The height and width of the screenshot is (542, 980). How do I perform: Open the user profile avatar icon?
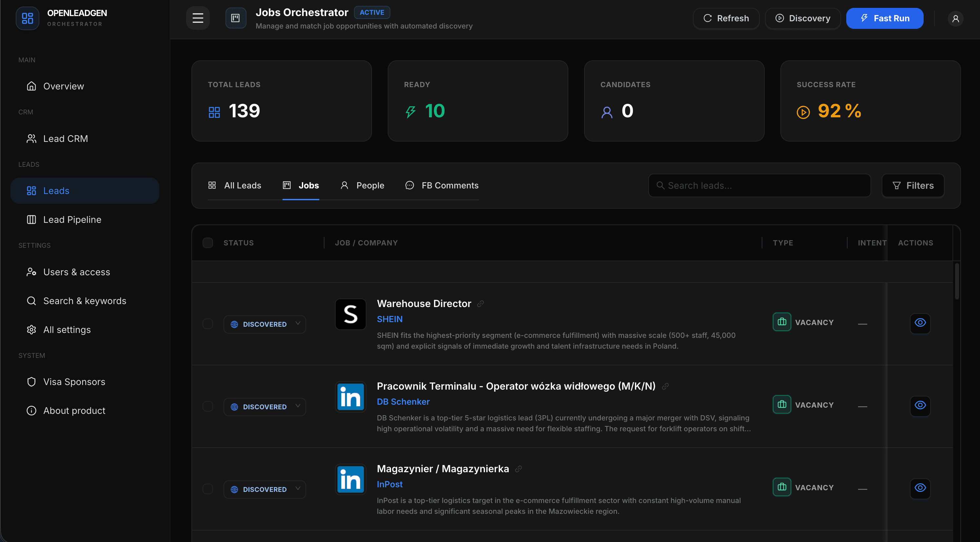click(x=955, y=19)
